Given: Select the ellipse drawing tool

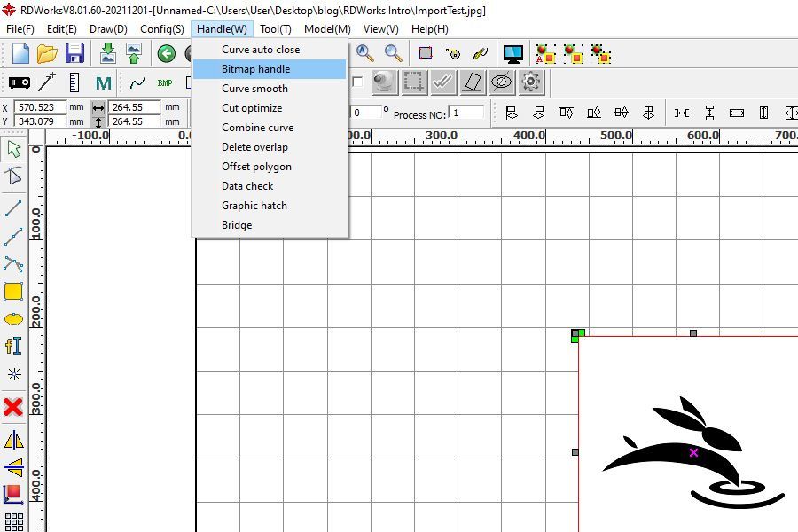Looking at the screenshot, I should 13,319.
